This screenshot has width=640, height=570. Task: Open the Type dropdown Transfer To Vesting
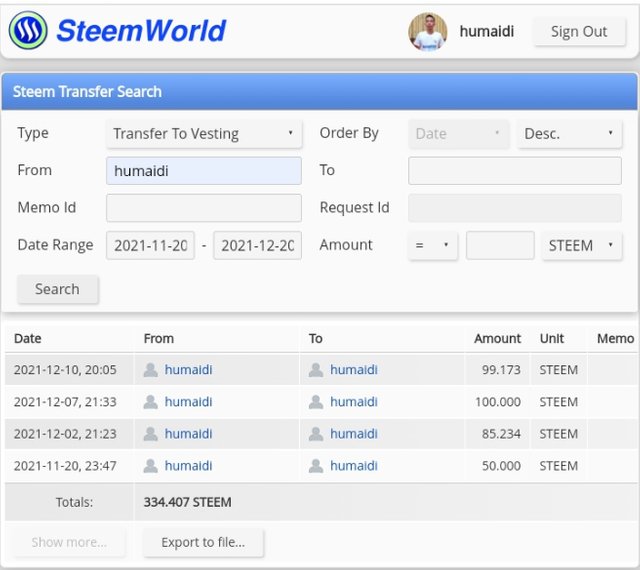click(x=204, y=134)
